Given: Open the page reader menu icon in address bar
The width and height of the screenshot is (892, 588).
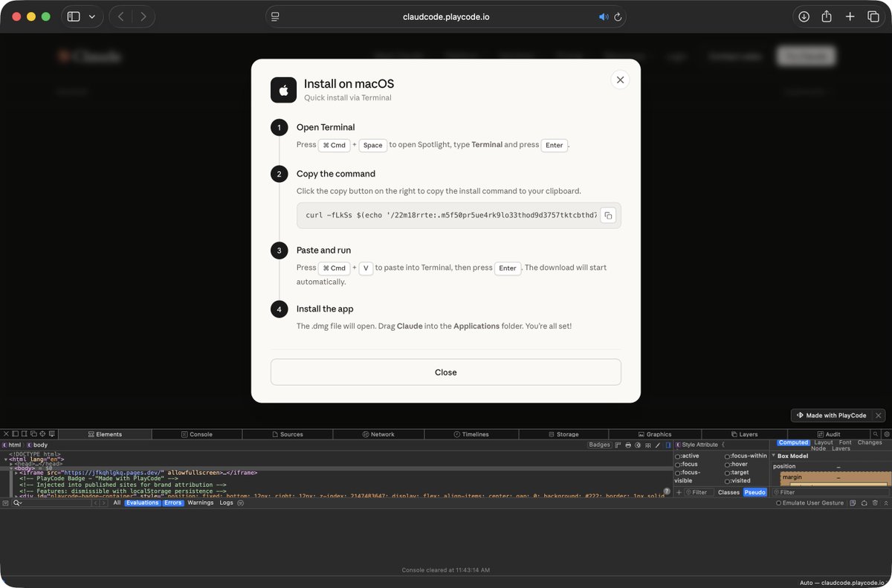Looking at the screenshot, I should pyautogui.click(x=275, y=16).
